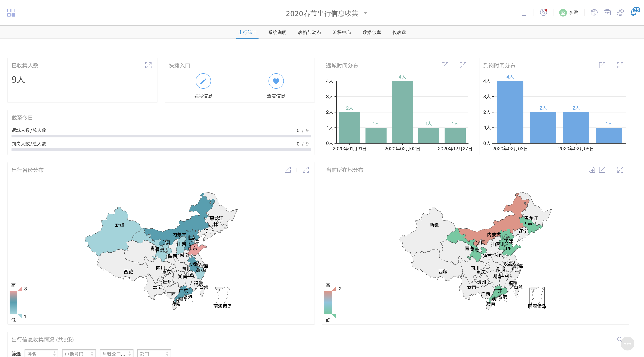This screenshot has width=644, height=357.
Task: Open the title dropdown arrow beside 2020春节出行信息收集
Action: [x=365, y=13]
